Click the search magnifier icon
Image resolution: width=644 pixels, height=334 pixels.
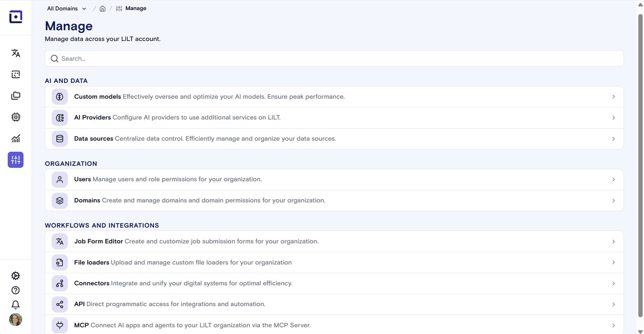pyautogui.click(x=54, y=59)
